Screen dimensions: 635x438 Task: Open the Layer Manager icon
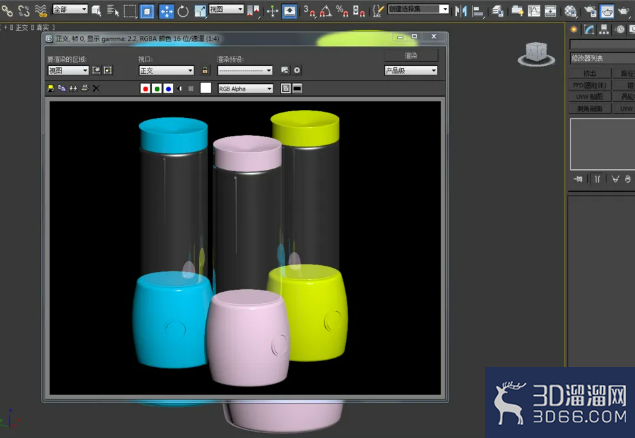498,11
